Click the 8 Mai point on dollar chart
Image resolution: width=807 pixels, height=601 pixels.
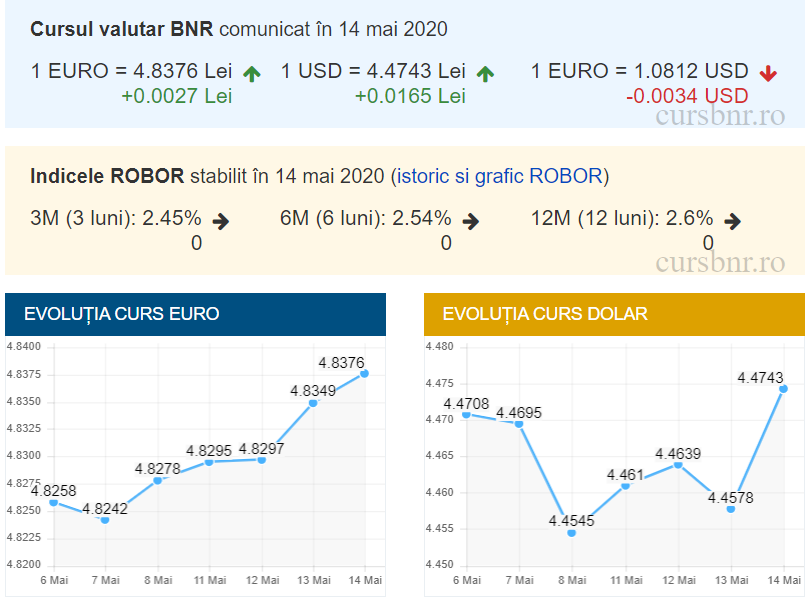pyautogui.click(x=572, y=533)
